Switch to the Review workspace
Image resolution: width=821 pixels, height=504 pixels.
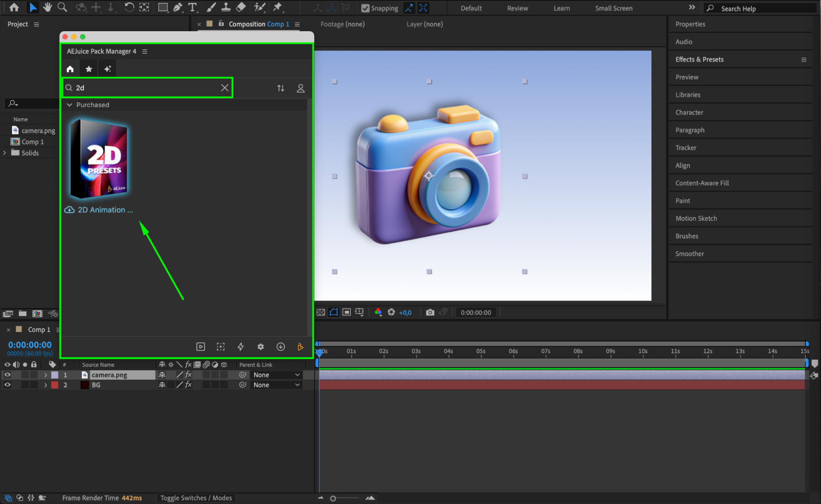(x=517, y=8)
